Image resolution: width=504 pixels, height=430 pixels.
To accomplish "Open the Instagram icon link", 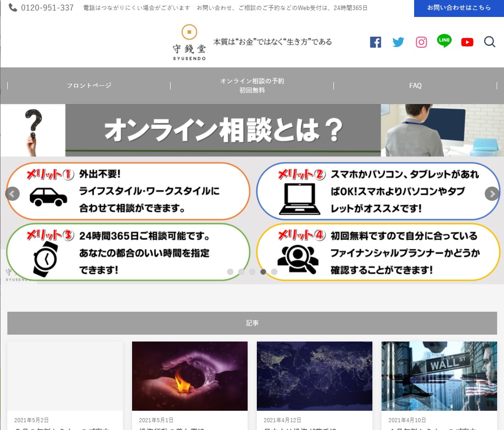I will (x=421, y=42).
